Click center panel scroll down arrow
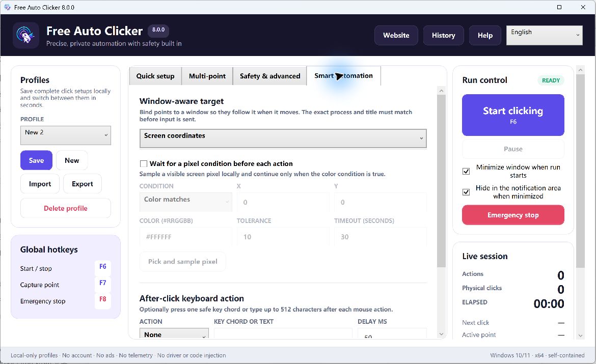 pyautogui.click(x=441, y=334)
